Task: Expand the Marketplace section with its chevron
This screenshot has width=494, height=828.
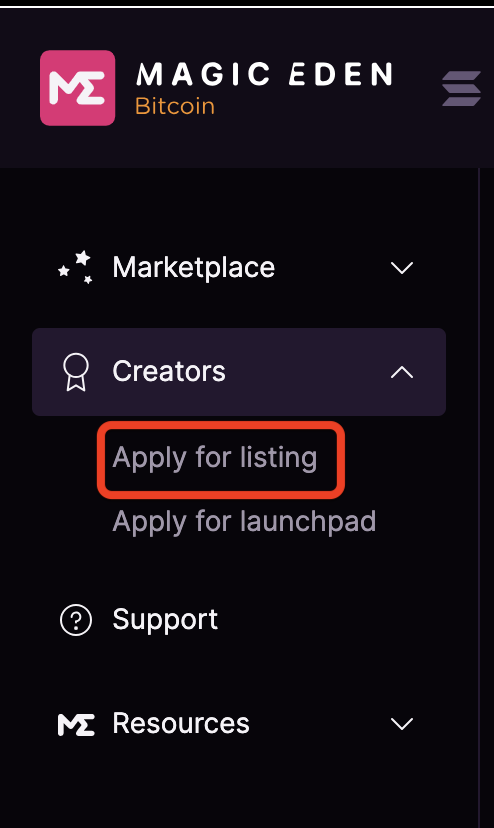Action: coord(402,268)
